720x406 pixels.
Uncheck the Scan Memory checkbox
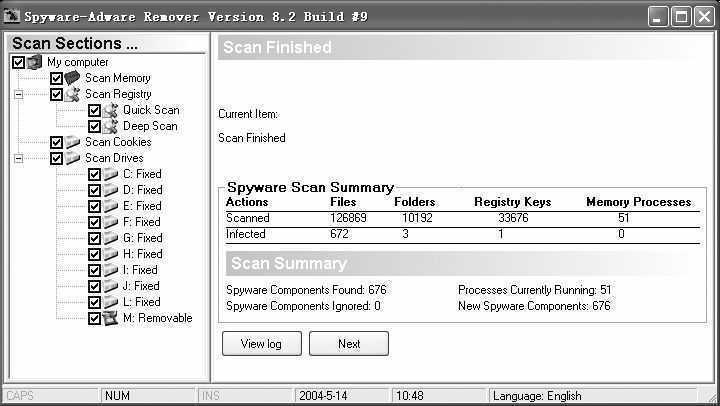pyautogui.click(x=56, y=78)
